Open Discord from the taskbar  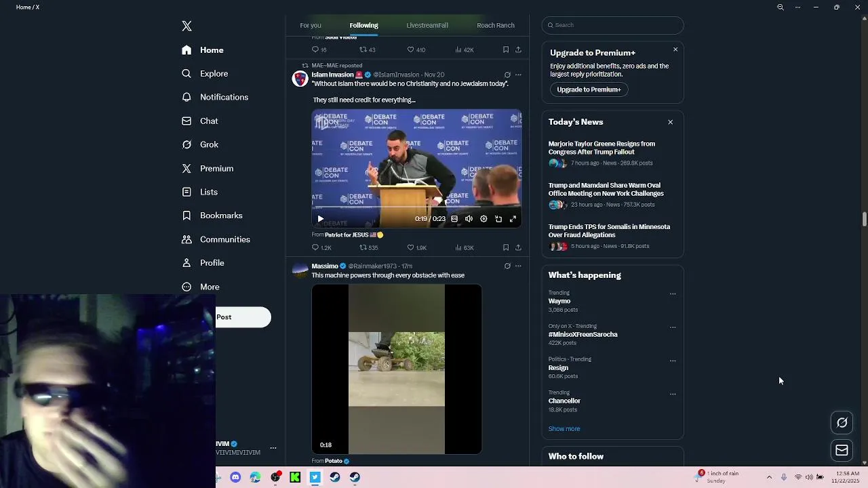pyautogui.click(x=235, y=477)
